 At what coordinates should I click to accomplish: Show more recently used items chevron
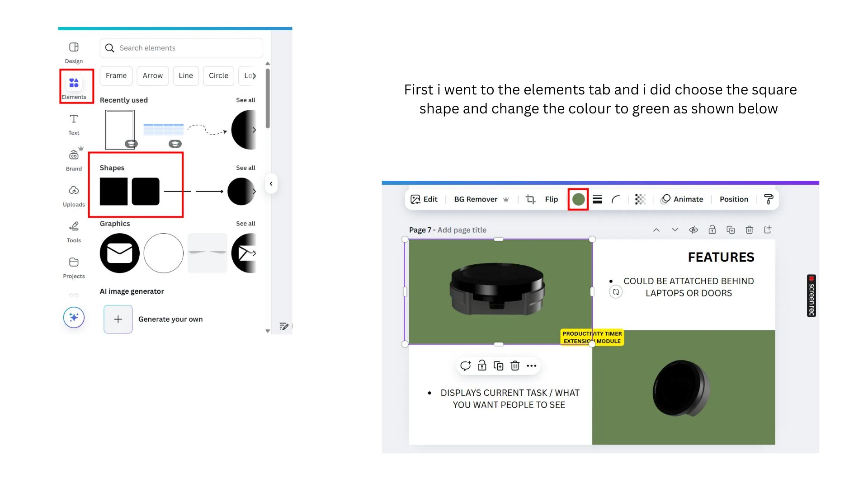click(x=254, y=130)
